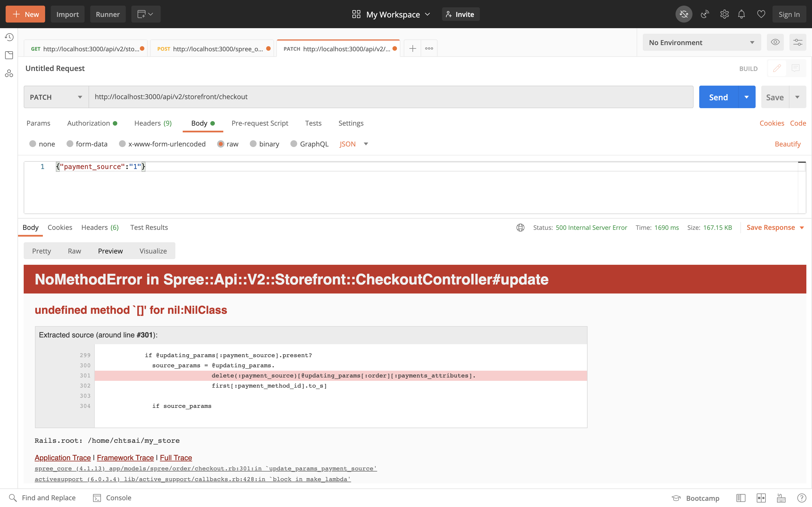
Task: Open Collections from the left sidebar
Action: point(9,55)
